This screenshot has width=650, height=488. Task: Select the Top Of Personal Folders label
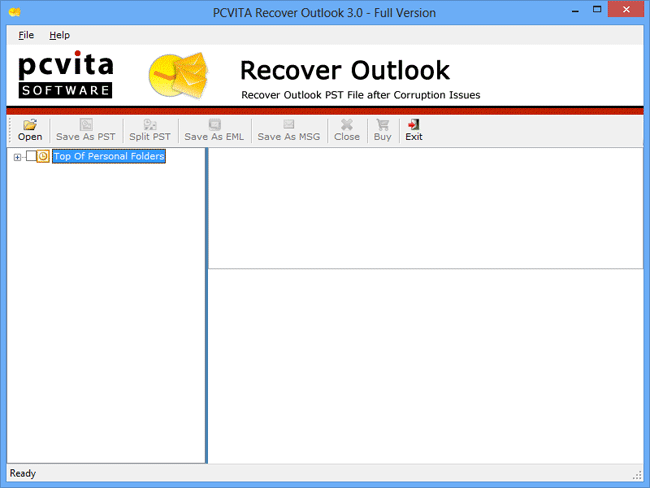tap(108, 157)
